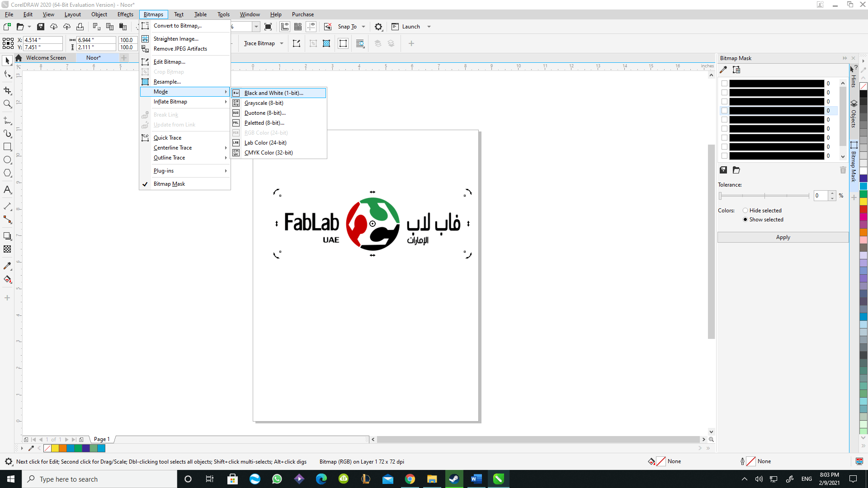Select the Shape edit tool
The width and height of the screenshot is (868, 488).
coord(7,75)
